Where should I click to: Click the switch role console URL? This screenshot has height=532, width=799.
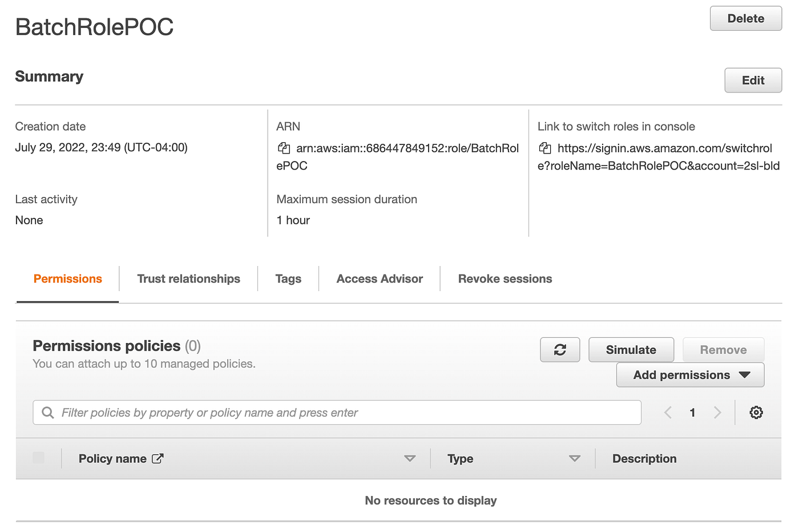tap(659, 157)
